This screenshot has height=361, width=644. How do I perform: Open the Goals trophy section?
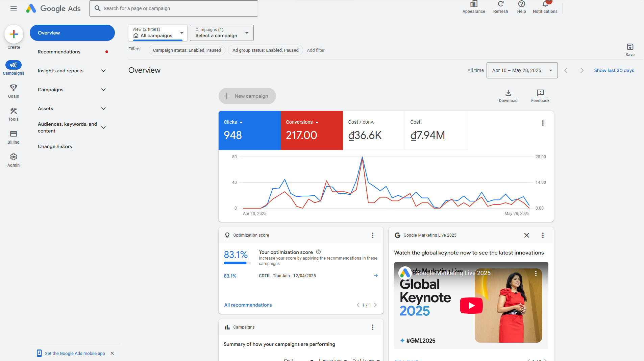click(x=14, y=91)
